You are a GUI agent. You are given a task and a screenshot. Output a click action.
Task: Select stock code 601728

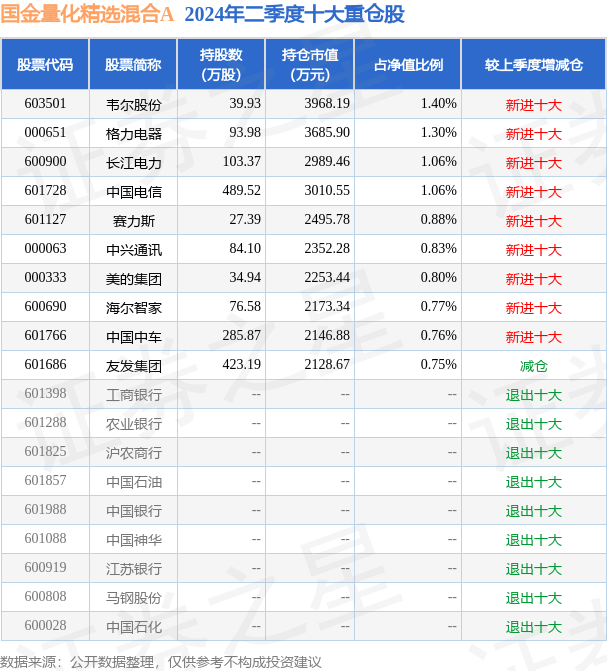click(x=45, y=190)
